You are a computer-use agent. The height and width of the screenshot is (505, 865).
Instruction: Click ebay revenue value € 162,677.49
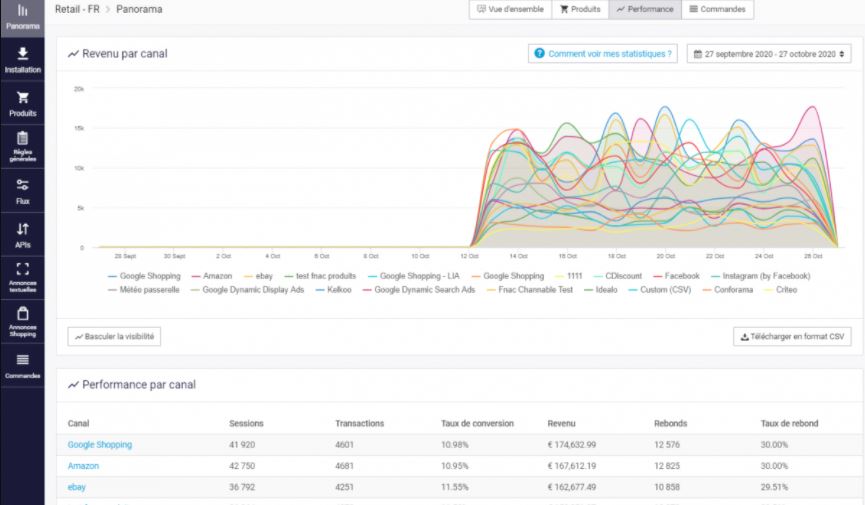[572, 487]
